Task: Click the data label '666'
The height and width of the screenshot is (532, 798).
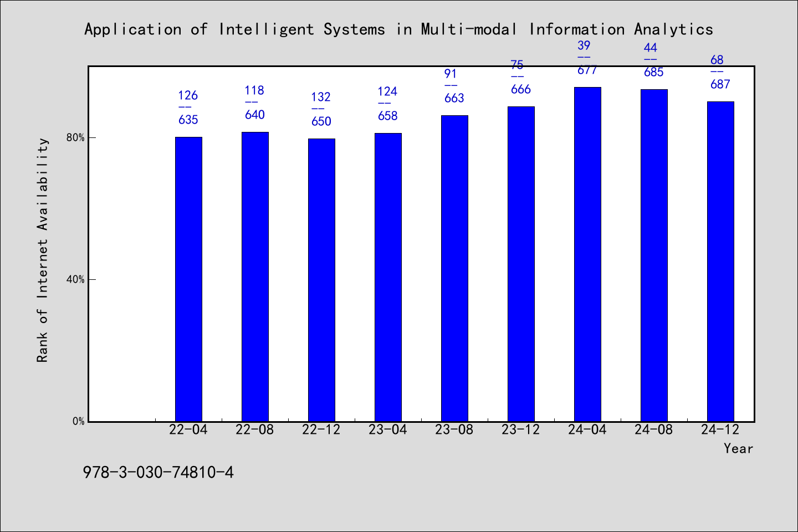Action: 521,89
